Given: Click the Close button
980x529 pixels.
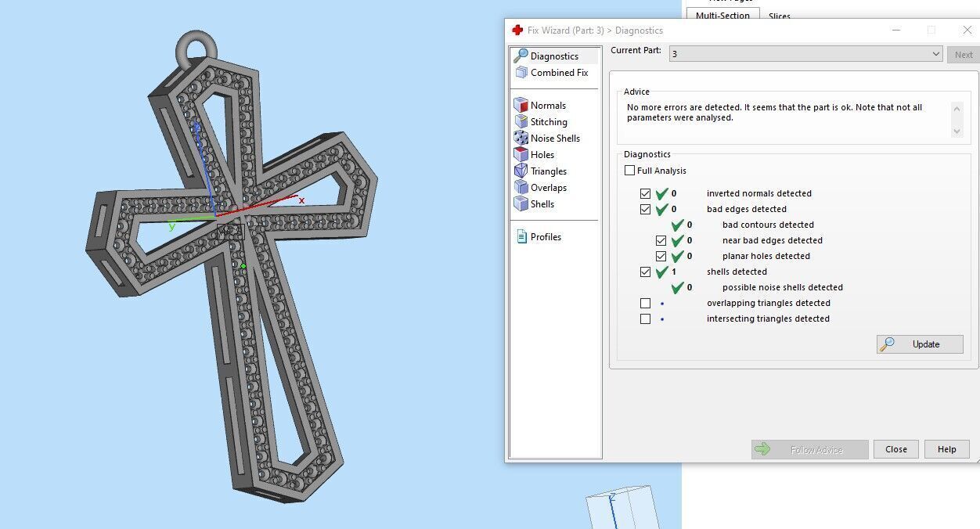Looking at the screenshot, I should point(896,449).
